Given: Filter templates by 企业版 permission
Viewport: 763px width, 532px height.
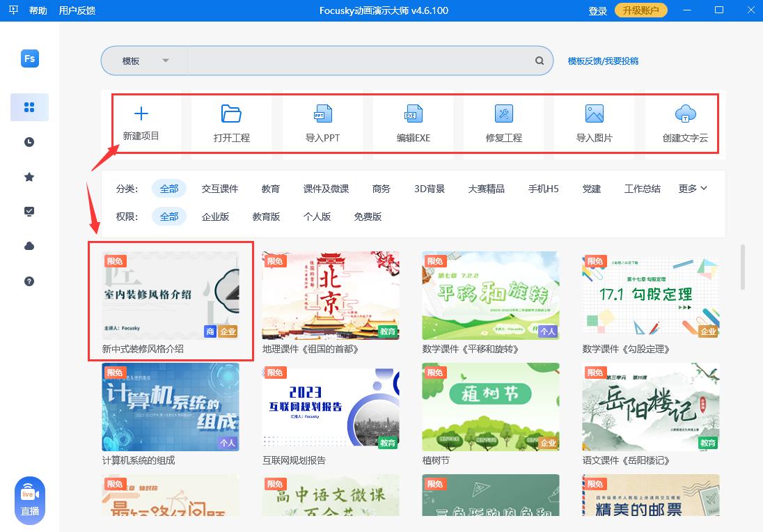Looking at the screenshot, I should pyautogui.click(x=214, y=217).
